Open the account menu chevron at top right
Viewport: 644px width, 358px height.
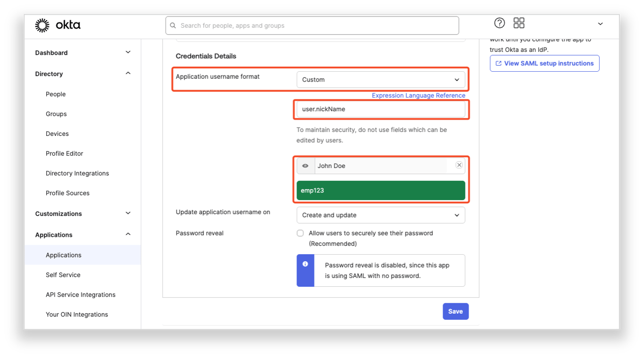coord(600,24)
